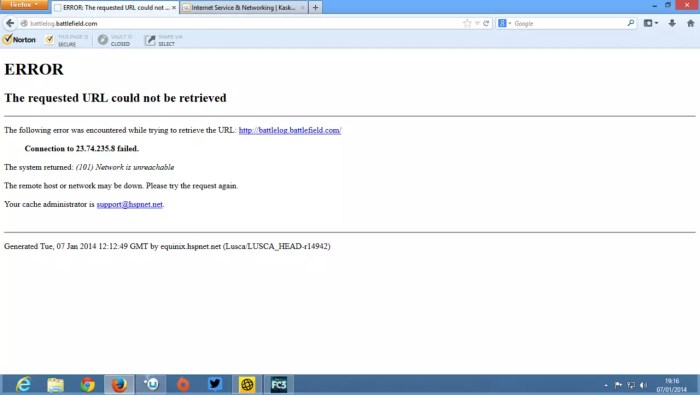This screenshot has width=700, height=395.
Task: Select the Firefox taskbar button
Action: pyautogui.click(x=119, y=384)
